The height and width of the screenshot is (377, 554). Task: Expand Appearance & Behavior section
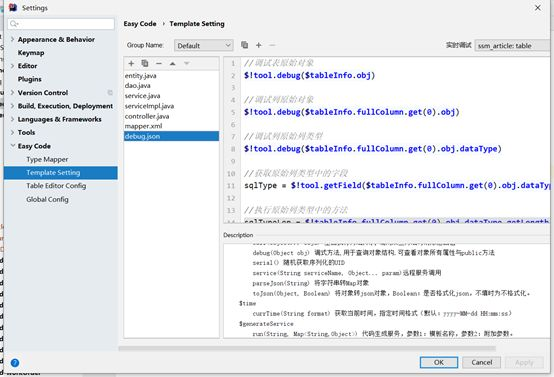(x=12, y=39)
